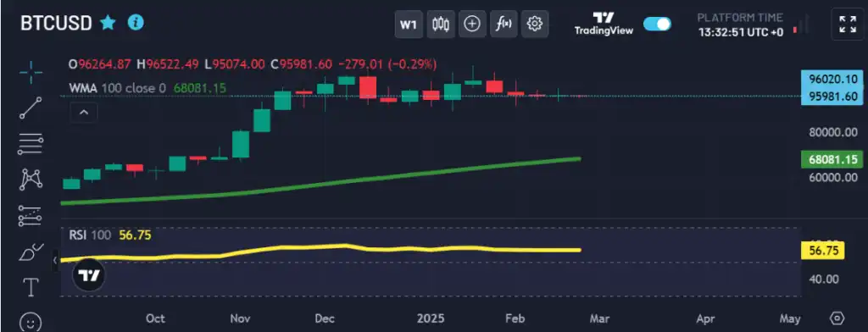The height and width of the screenshot is (332, 868).
Task: Expand the left drawing toolbar arrow
Action: click(55, 260)
